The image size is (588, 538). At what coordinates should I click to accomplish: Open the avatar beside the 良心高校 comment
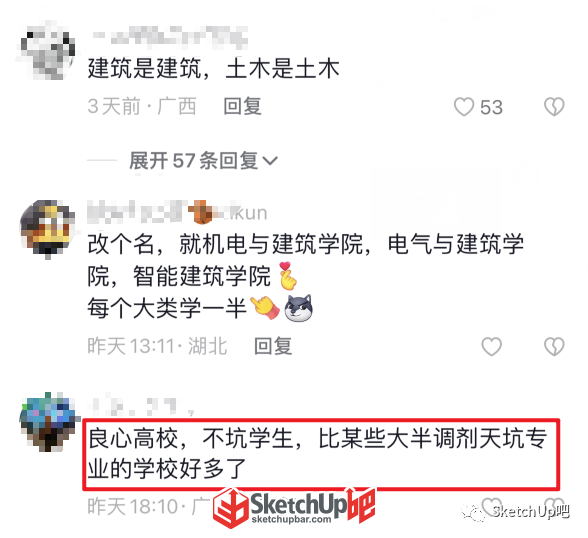tap(49, 422)
